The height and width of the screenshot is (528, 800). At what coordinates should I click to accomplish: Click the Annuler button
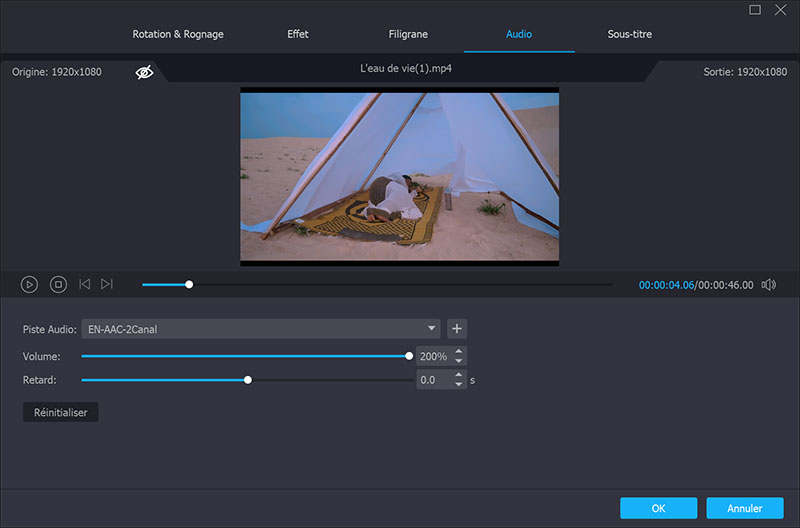tap(744, 508)
